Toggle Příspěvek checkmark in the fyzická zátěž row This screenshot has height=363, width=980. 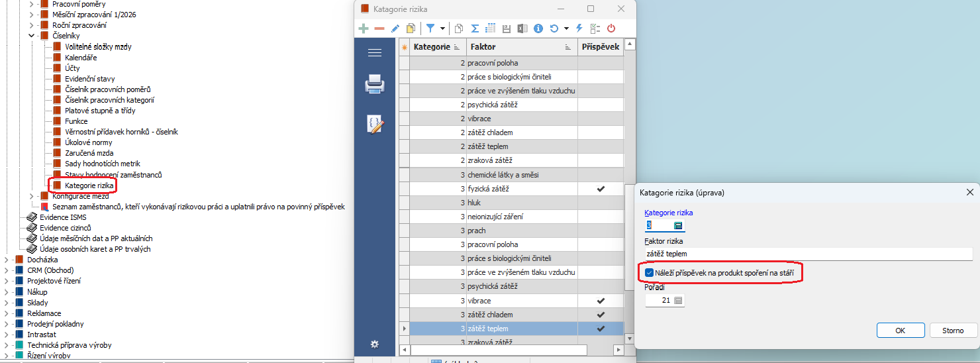[601, 189]
